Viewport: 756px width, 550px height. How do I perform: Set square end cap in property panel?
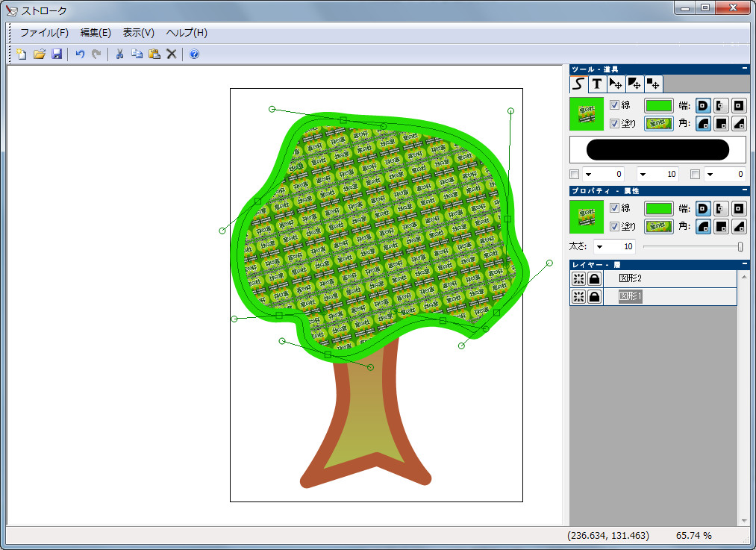(739, 209)
